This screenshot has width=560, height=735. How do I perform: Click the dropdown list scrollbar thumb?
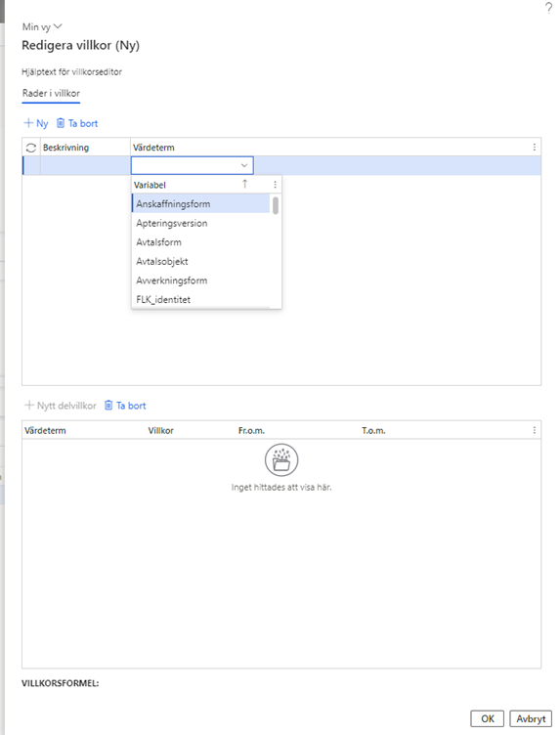pyautogui.click(x=276, y=205)
